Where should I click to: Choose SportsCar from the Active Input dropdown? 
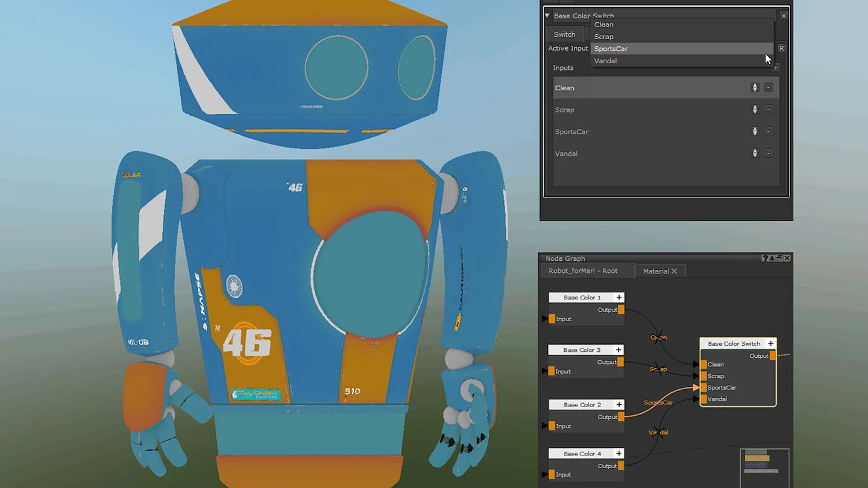611,49
